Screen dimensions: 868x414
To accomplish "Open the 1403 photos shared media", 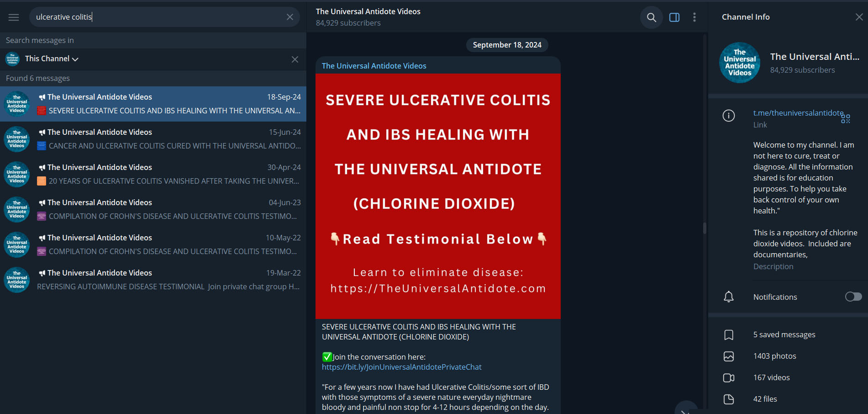I will [774, 356].
